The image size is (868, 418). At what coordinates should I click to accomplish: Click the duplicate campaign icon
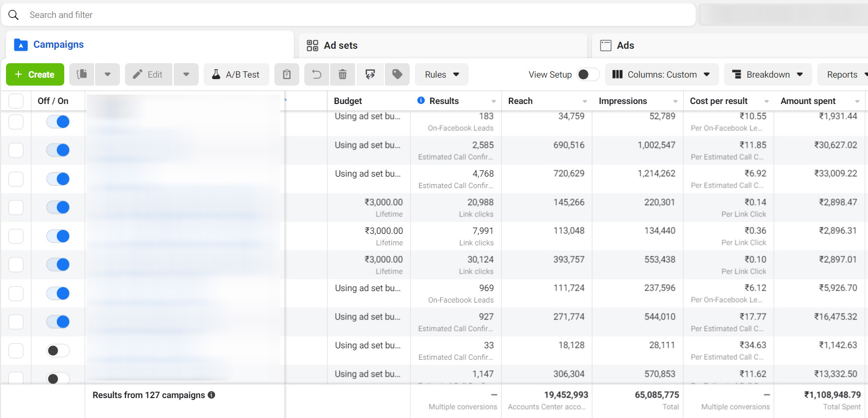click(x=82, y=74)
